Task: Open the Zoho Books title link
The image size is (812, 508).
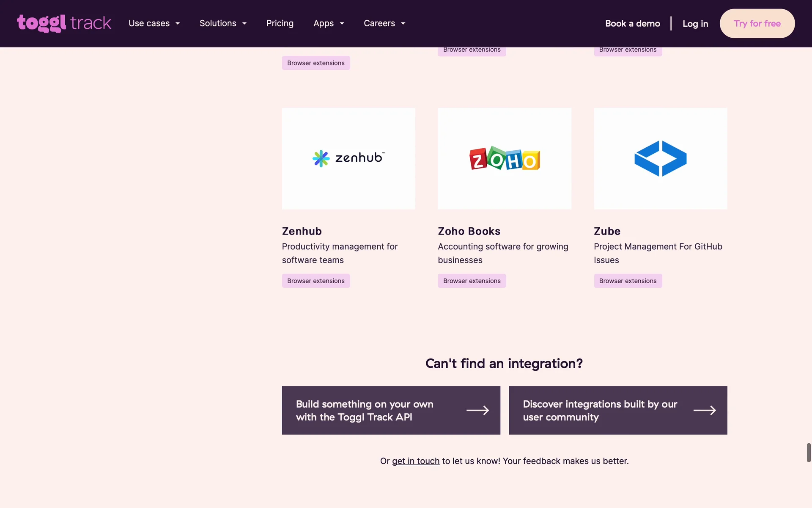Action: (469, 231)
